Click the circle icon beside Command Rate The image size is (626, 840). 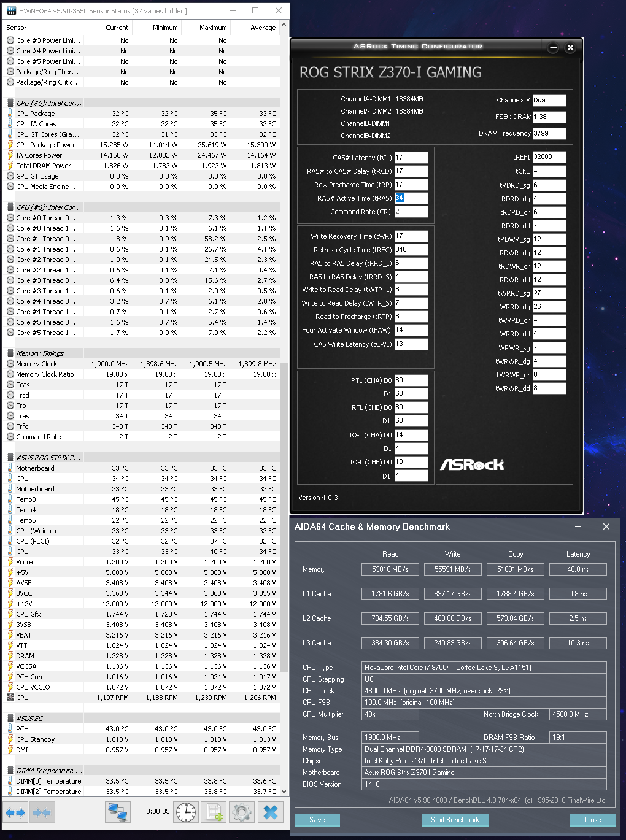[10, 437]
